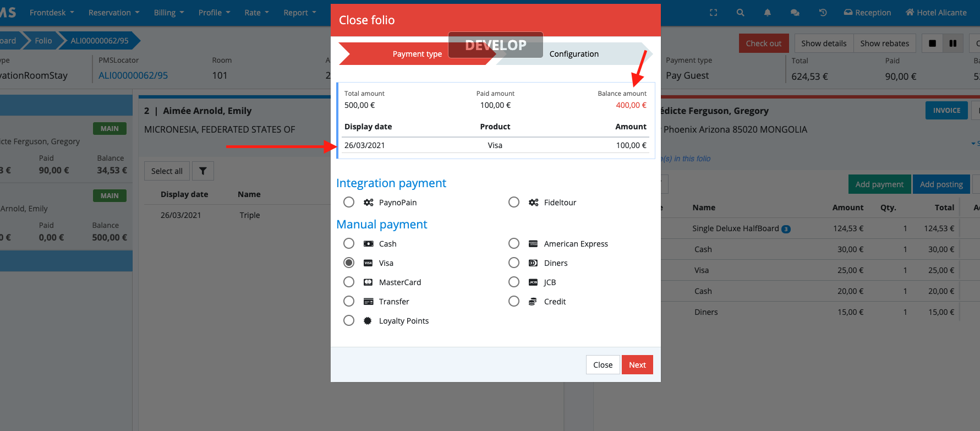
Task: Select the PaynoPain integration payment radio
Action: 349,202
